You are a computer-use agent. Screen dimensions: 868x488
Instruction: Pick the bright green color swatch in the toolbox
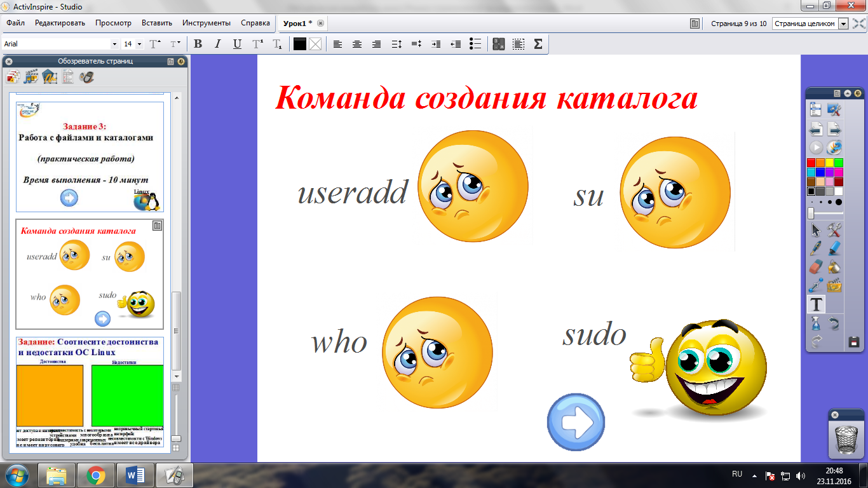tap(839, 163)
